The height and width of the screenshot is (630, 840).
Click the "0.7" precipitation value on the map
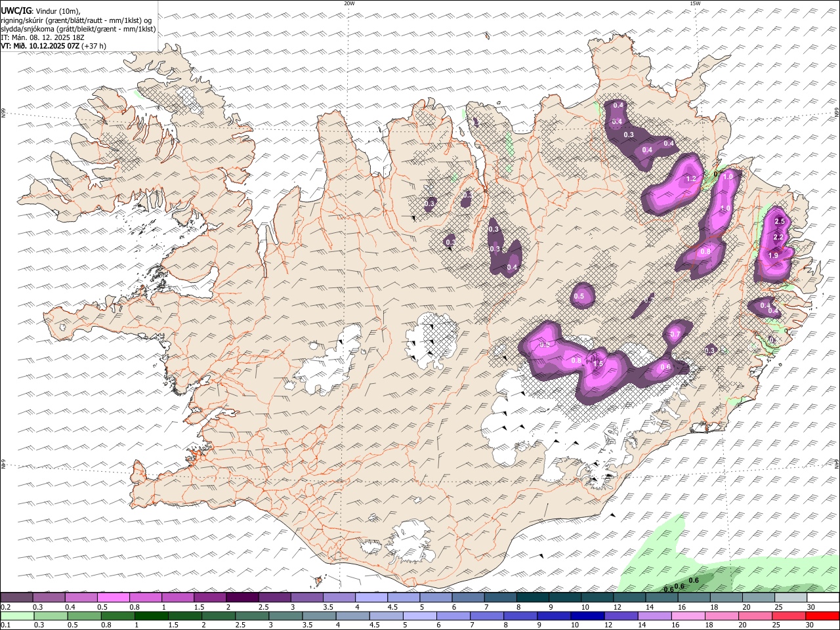(675, 335)
